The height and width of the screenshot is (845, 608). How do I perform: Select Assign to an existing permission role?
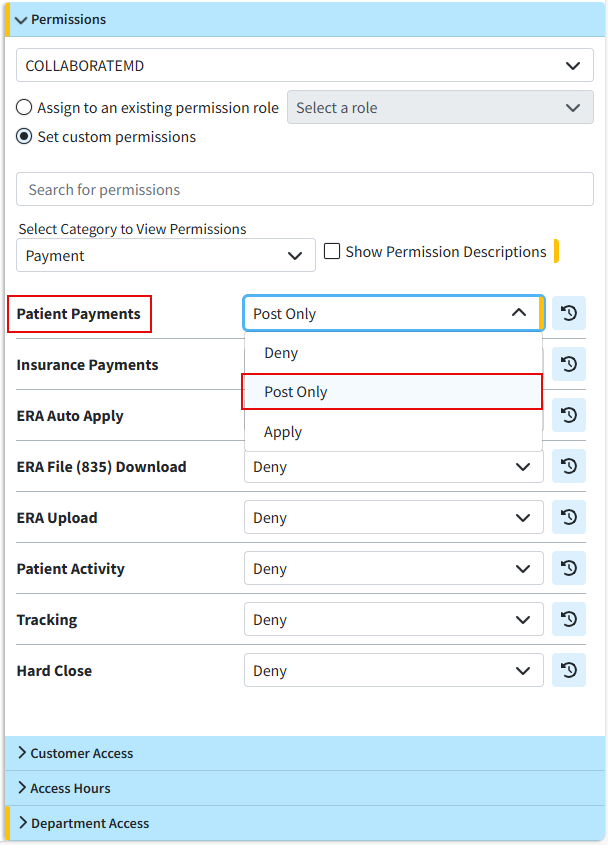(25, 108)
